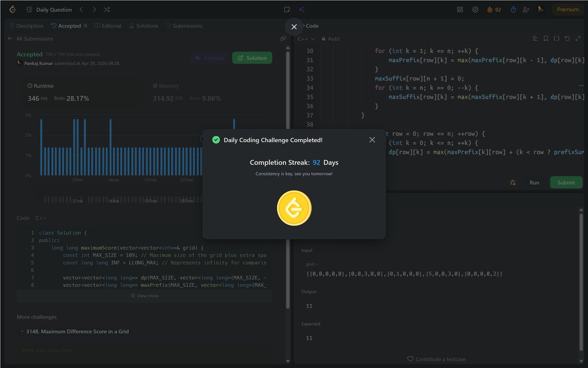Close the Daily Coding Challenge Completed dialog
The image size is (588, 368).
372,140
